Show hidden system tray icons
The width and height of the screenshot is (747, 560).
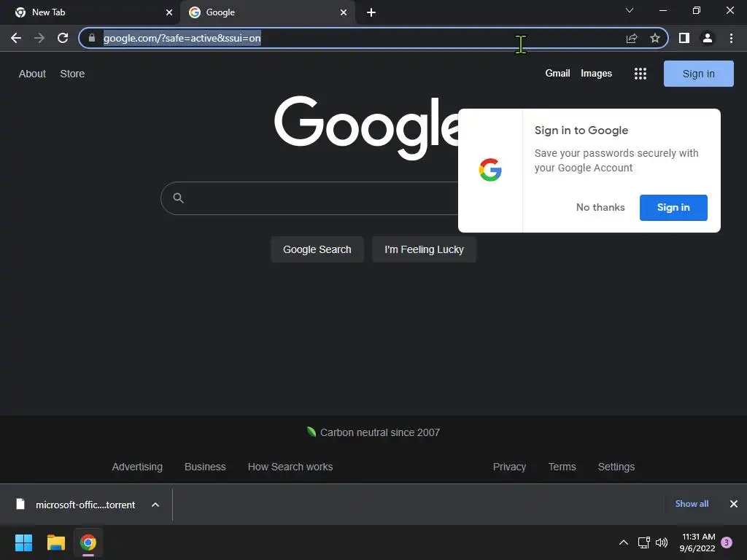coord(623,542)
